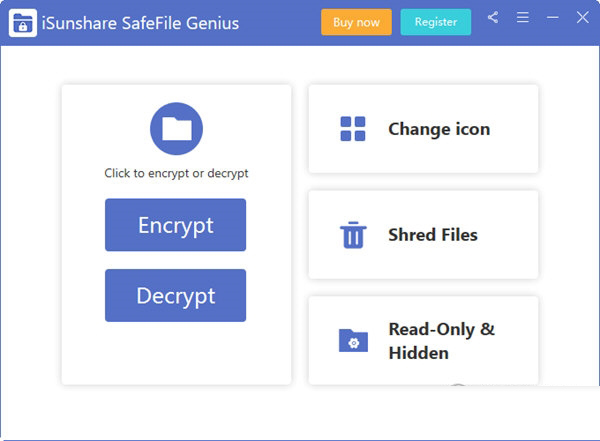This screenshot has height=441, width=600.
Task: Select the Change icon text label
Action: pyautogui.click(x=439, y=129)
